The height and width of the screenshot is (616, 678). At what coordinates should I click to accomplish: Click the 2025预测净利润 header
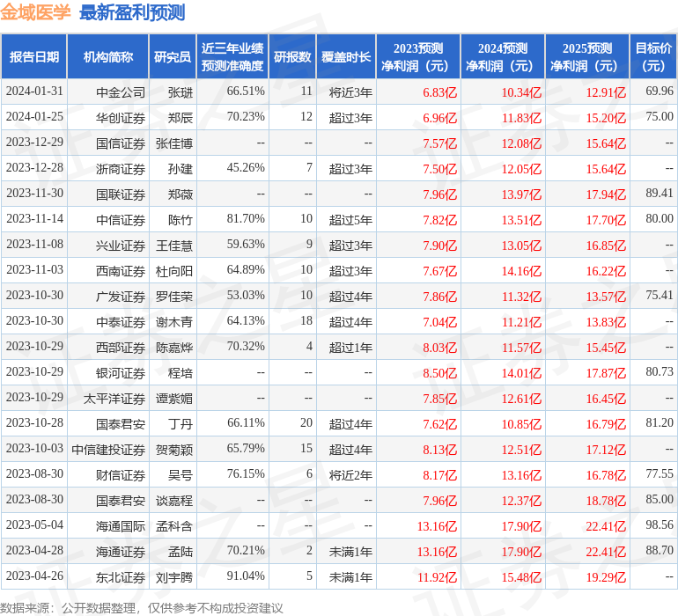click(x=587, y=56)
